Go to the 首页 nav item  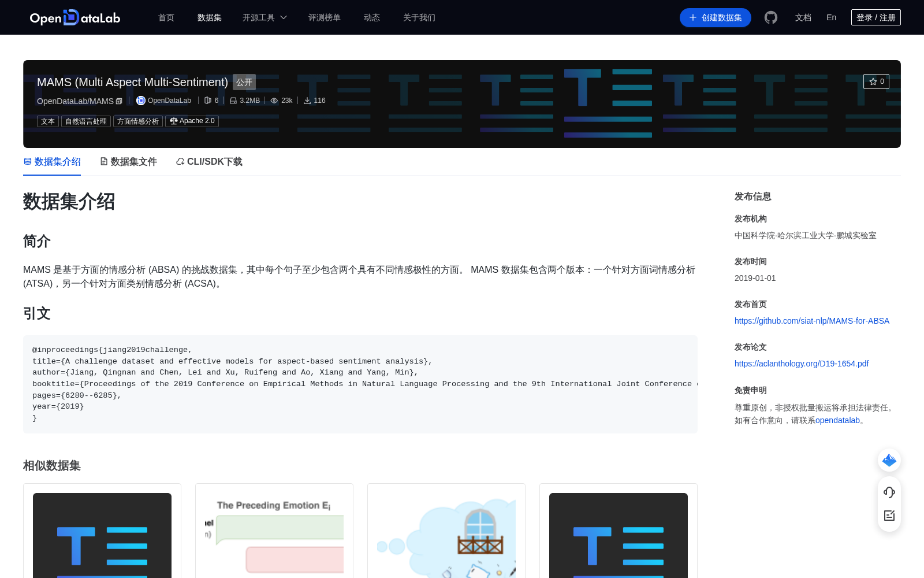point(166,17)
